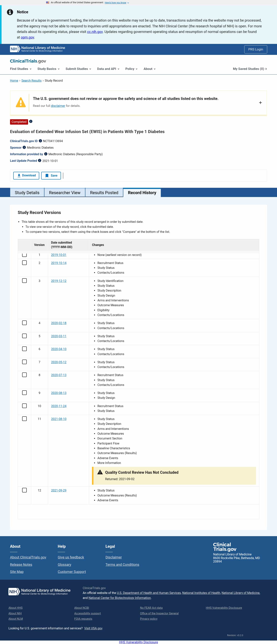Save this study with the Save button
The image size is (277, 644).
point(51,175)
